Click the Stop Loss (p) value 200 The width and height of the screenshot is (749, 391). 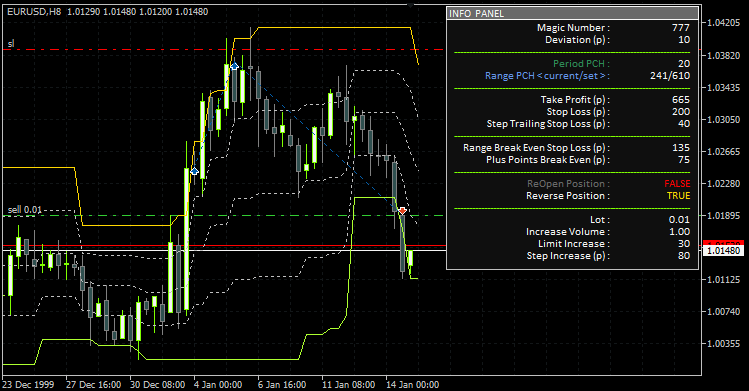click(681, 112)
